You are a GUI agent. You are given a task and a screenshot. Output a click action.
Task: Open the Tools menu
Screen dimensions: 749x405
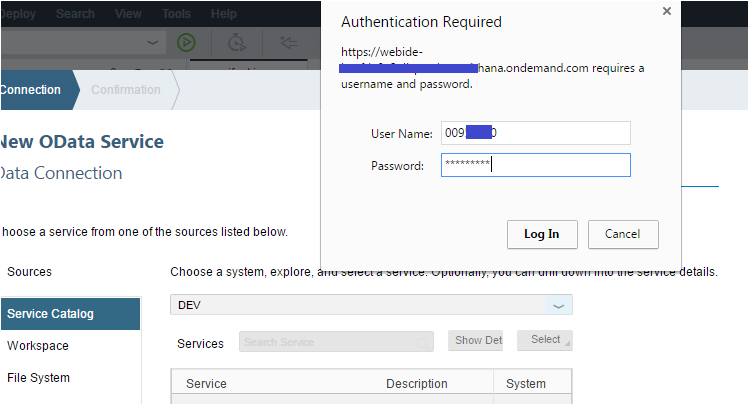point(176,14)
